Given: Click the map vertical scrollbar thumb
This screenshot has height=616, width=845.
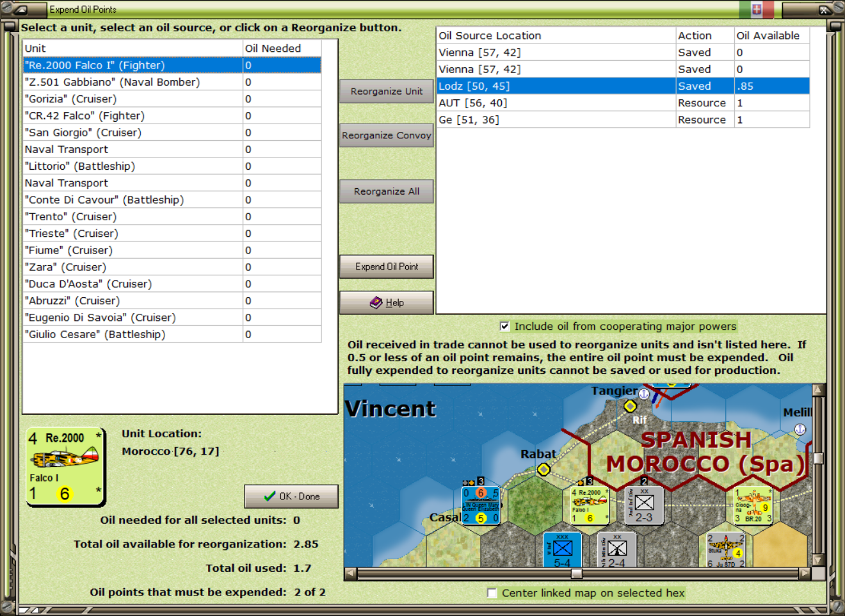Looking at the screenshot, I should point(818,458).
